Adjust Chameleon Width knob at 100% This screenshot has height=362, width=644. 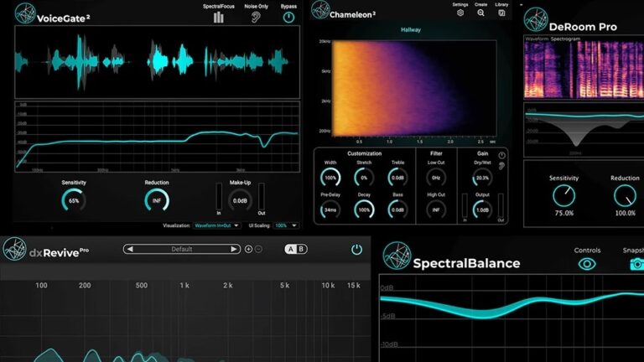click(x=330, y=178)
